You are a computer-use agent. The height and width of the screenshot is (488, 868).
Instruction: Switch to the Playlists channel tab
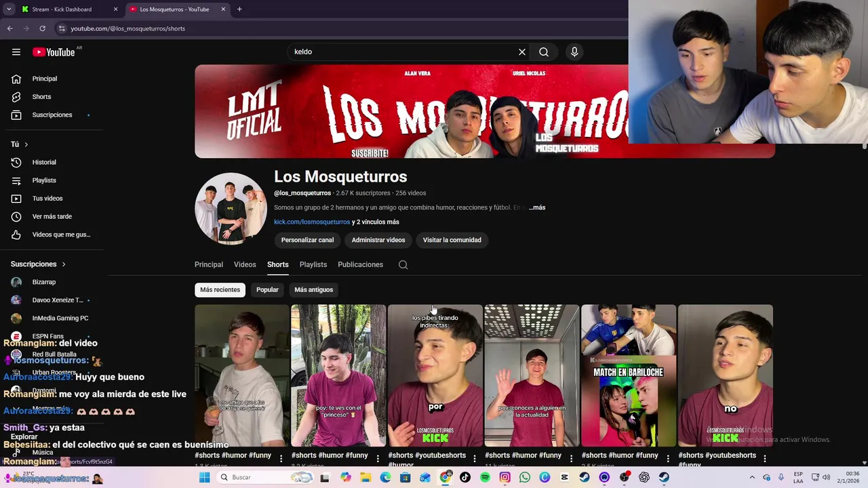(x=313, y=265)
